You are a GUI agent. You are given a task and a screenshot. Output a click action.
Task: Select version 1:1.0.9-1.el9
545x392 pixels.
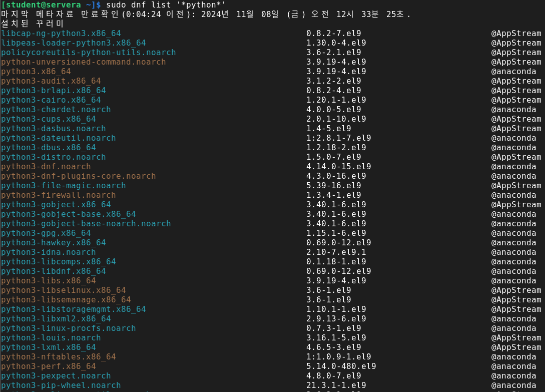coord(338,356)
